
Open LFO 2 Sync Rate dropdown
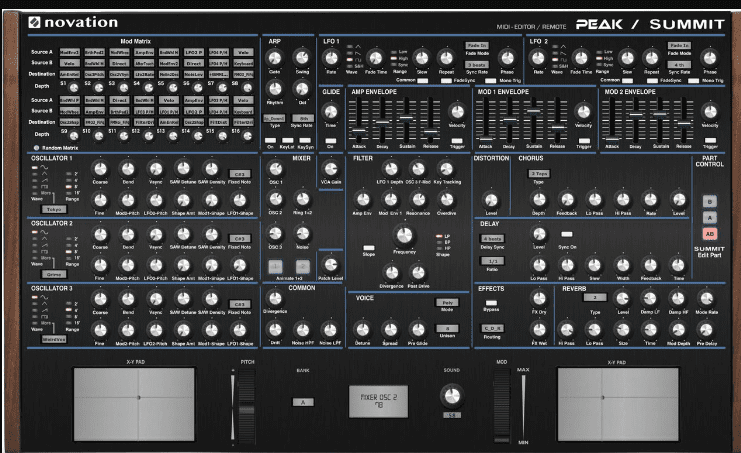point(679,65)
